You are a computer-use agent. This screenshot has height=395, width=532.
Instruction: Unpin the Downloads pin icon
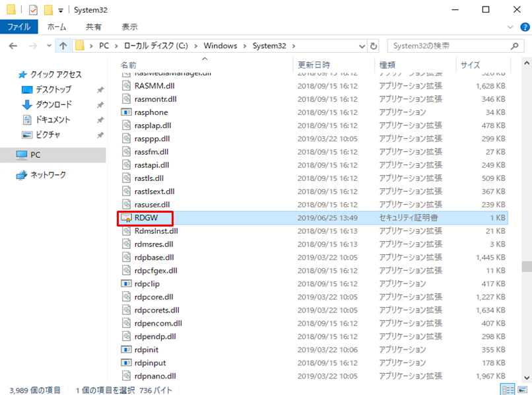(x=100, y=104)
